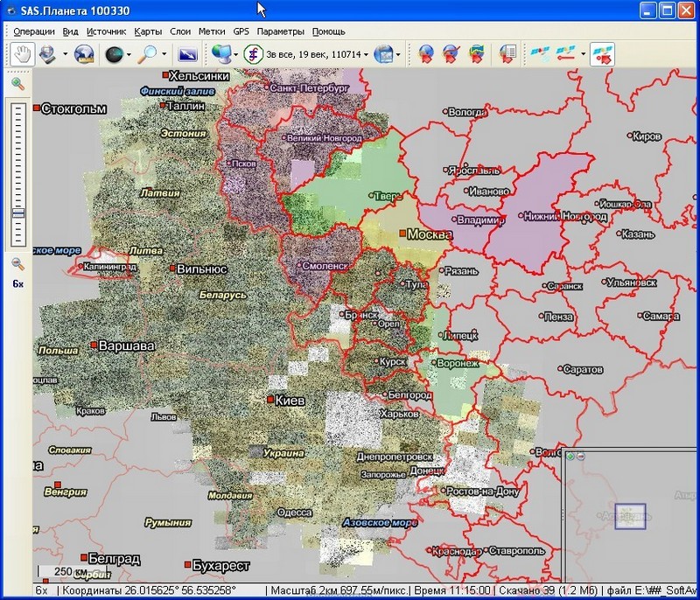Click the GPS satellite connect icon
Screen dimensions: 700x600
(539, 54)
